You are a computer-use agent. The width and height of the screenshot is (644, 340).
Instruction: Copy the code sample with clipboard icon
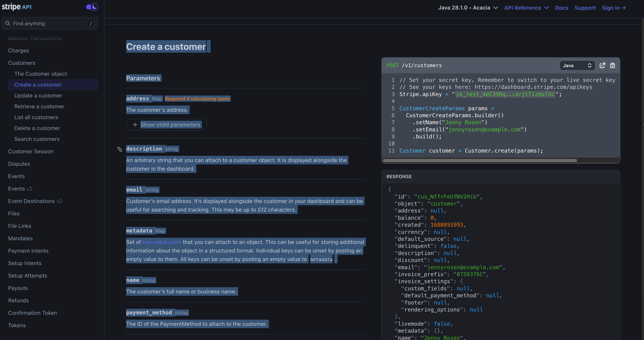[613, 66]
